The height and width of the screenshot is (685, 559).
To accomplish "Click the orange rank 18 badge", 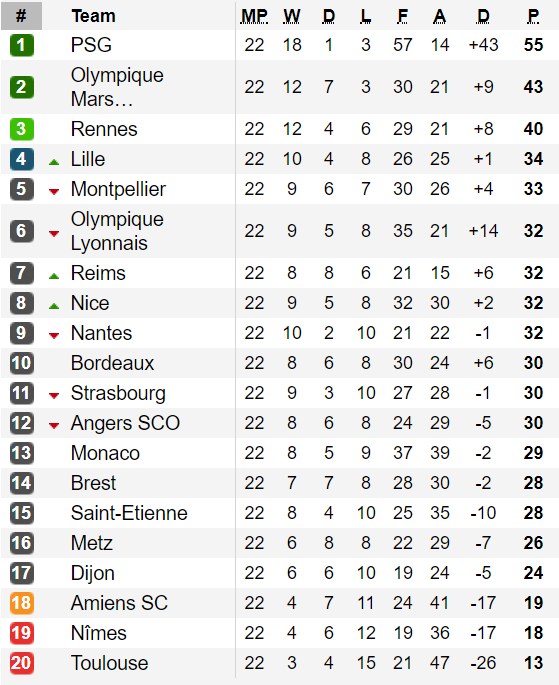I will pos(21,603).
